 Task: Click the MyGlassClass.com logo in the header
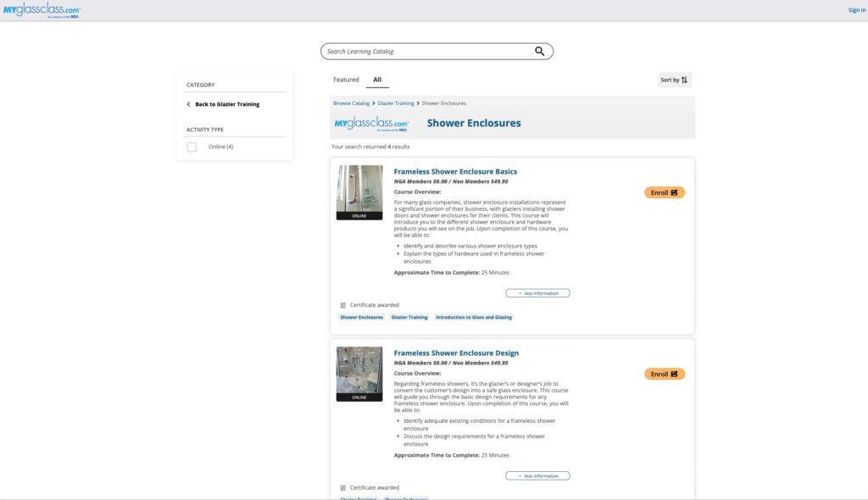pyautogui.click(x=42, y=10)
